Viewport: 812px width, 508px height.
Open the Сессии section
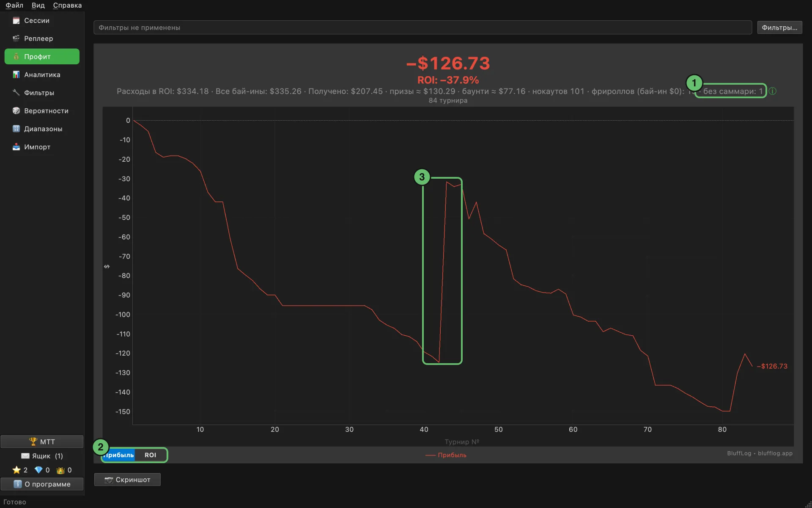click(42, 20)
